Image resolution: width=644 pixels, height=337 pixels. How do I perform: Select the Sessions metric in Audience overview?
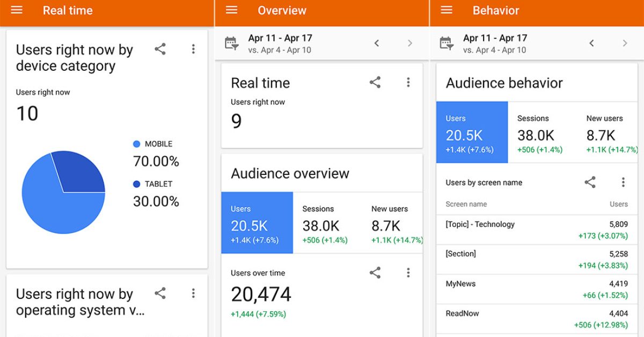pos(325,223)
